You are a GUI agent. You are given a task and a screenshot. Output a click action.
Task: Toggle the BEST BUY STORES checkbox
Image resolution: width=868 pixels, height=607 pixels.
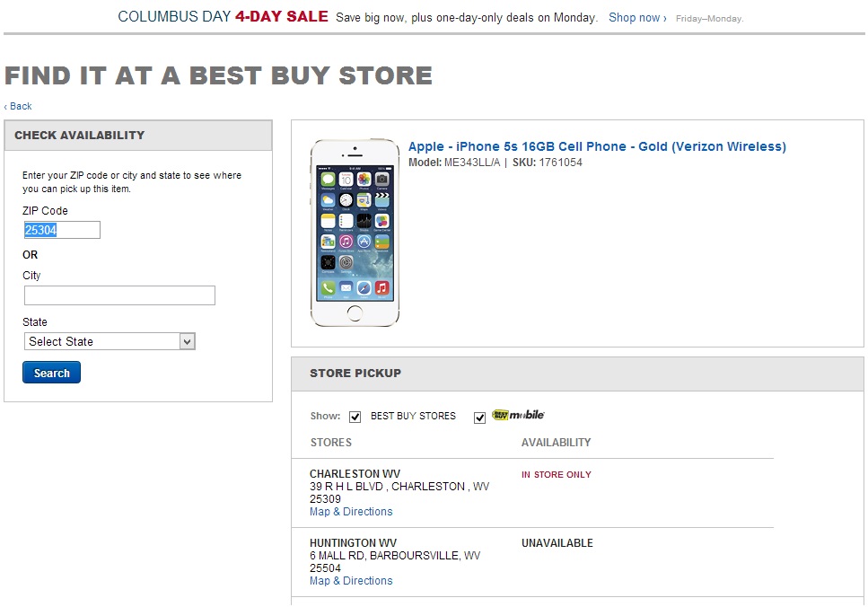pos(355,417)
